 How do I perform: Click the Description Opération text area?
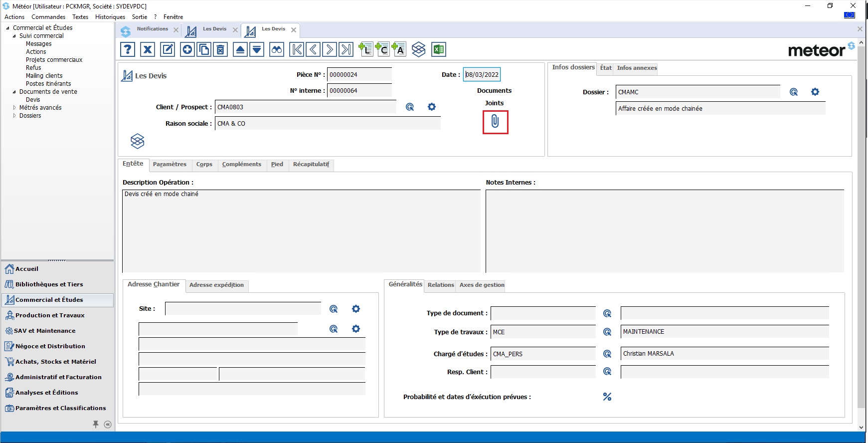click(301, 230)
